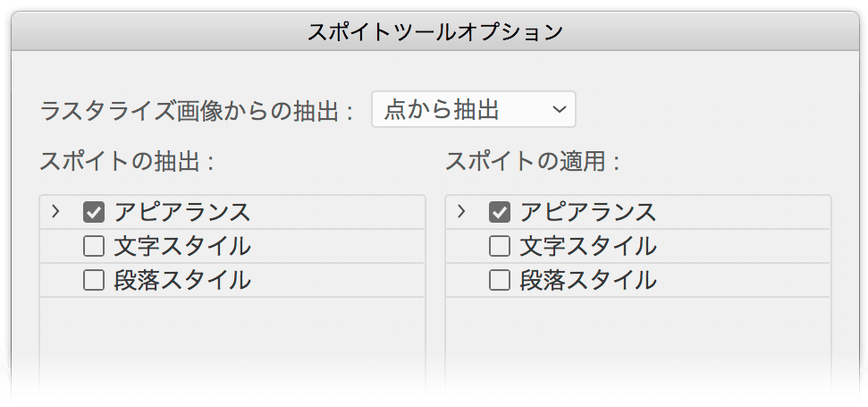Select 文字スタイル row text in スポイトの適用 list
The image size is (868, 407).
(x=588, y=246)
